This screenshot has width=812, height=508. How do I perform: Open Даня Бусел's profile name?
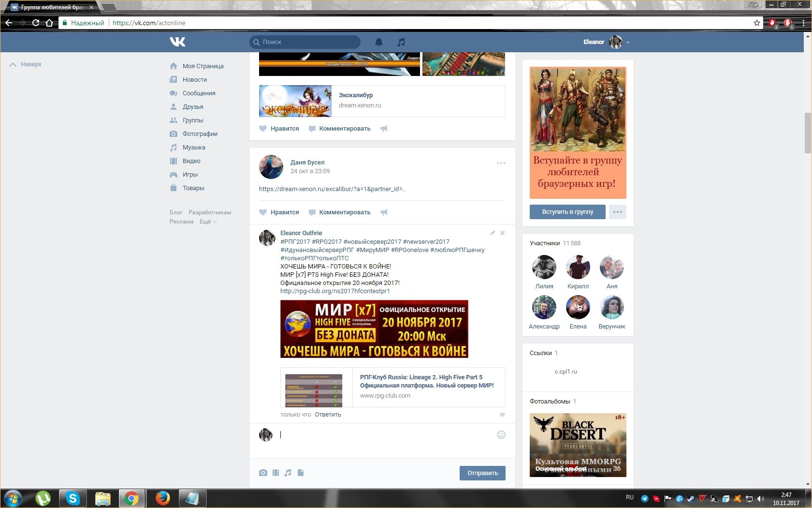coord(307,163)
